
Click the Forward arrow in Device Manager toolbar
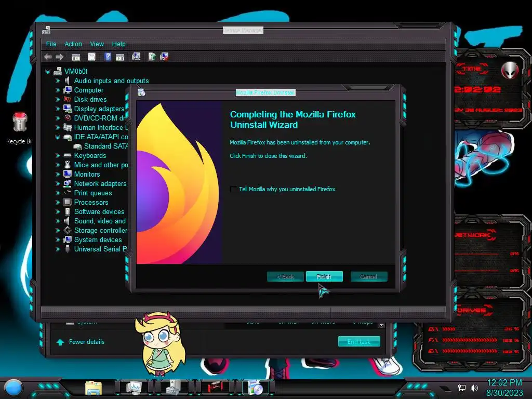tap(60, 57)
